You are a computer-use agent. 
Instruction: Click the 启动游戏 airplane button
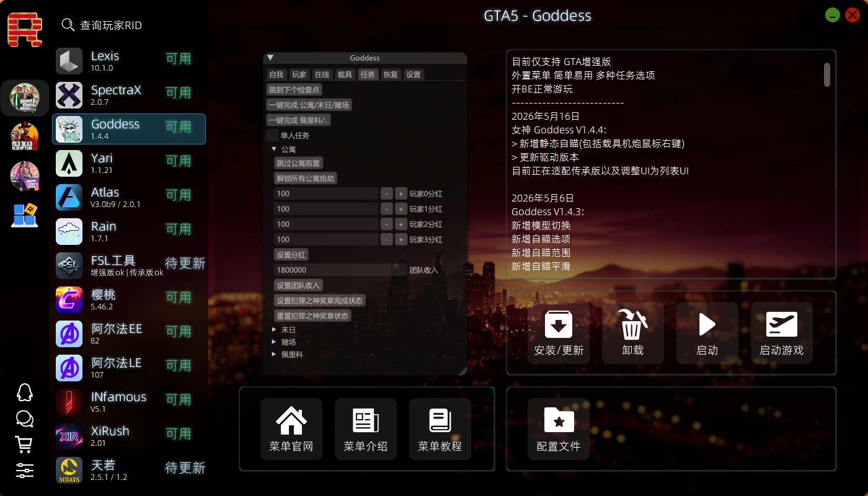coord(782,333)
